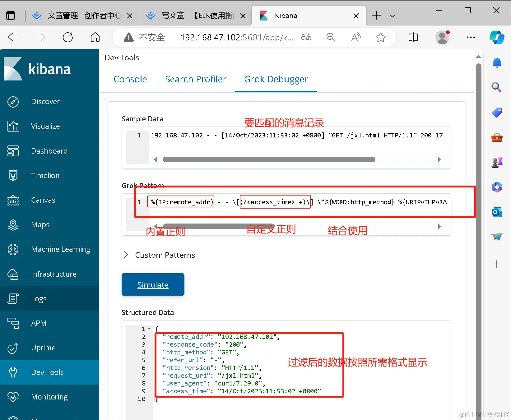Viewport: 511px width, 420px height.
Task: Open the Edge sidebar Outlook icon
Action: 497,212
